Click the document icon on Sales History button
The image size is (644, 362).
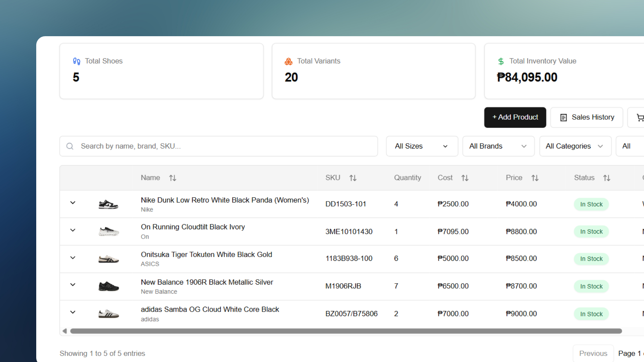563,117
